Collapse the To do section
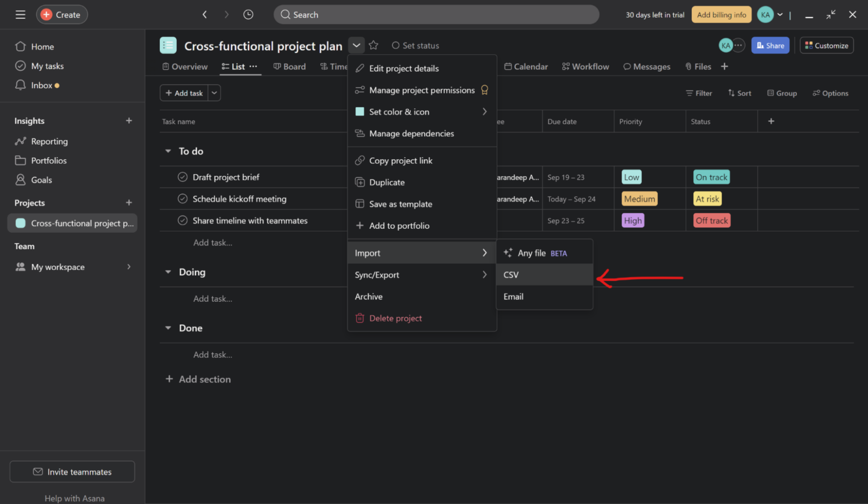 [168, 151]
